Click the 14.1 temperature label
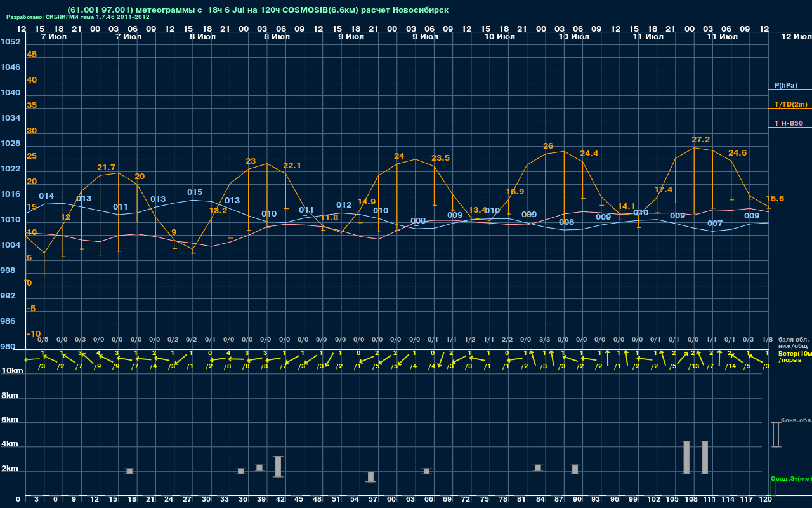This screenshot has width=812, height=508. tap(627, 206)
